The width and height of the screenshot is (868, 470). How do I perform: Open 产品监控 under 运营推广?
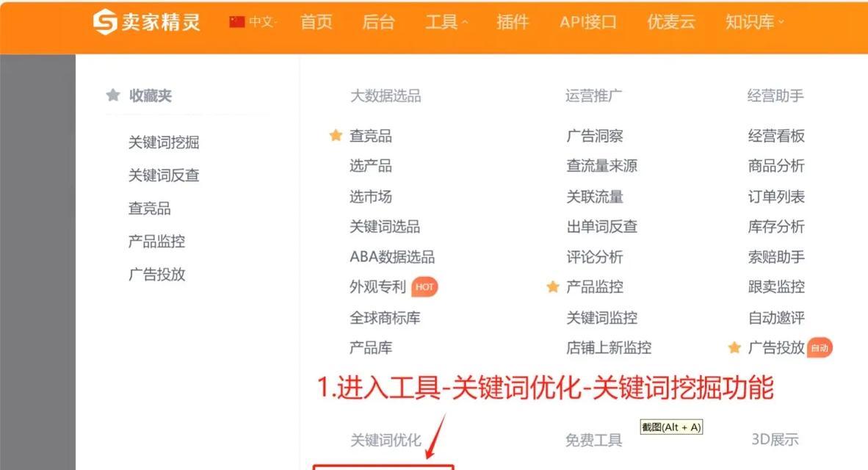coord(595,286)
